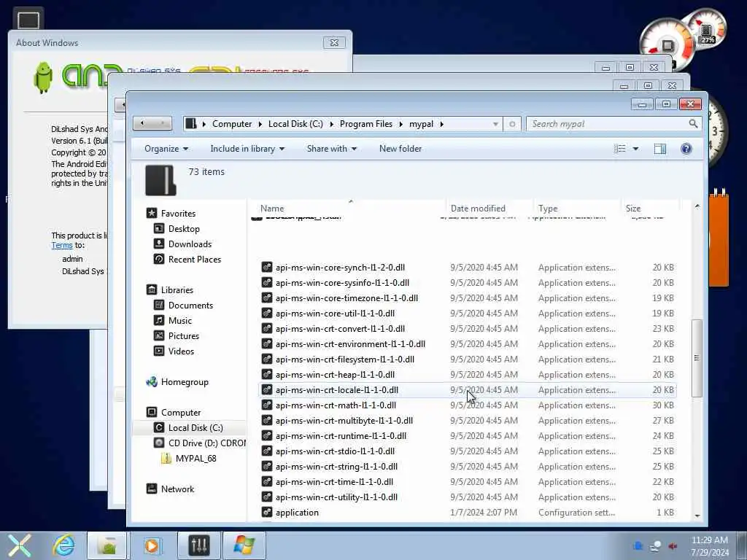Click the change view icon

pos(620,149)
